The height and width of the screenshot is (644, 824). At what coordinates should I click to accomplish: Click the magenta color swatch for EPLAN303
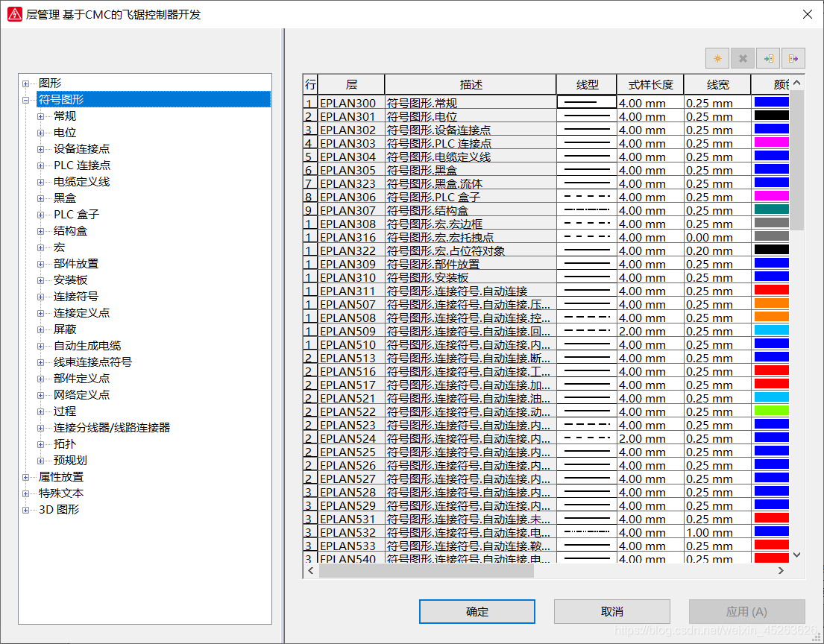pyautogui.click(x=771, y=143)
